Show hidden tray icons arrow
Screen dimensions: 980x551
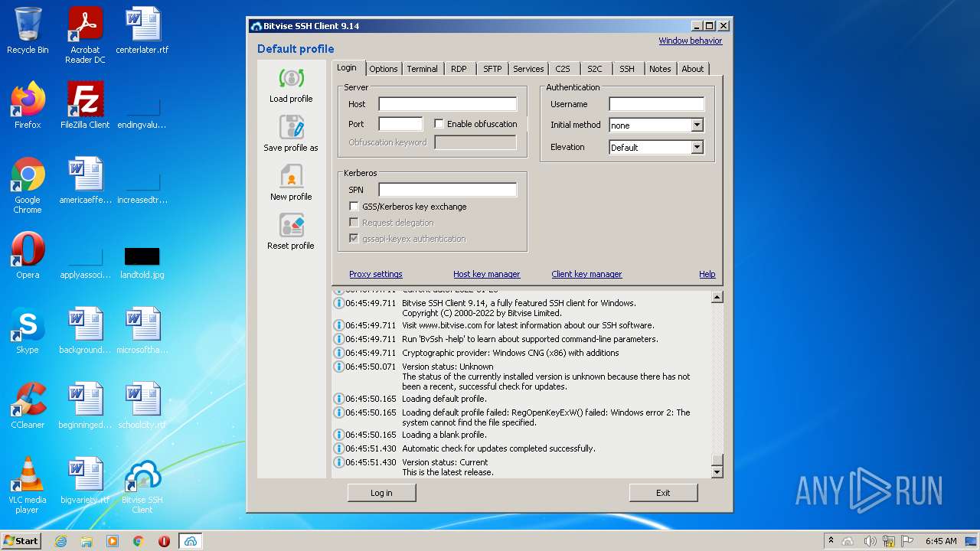pos(831,541)
